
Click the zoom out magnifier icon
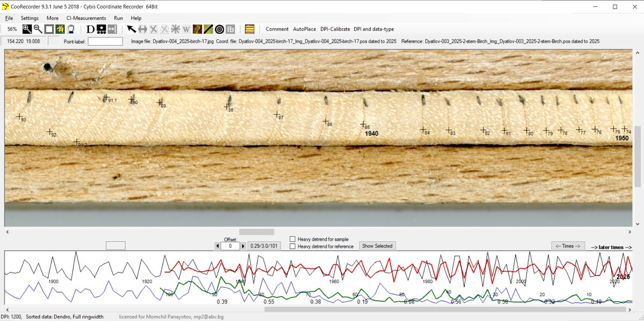pyautogui.click(x=38, y=29)
